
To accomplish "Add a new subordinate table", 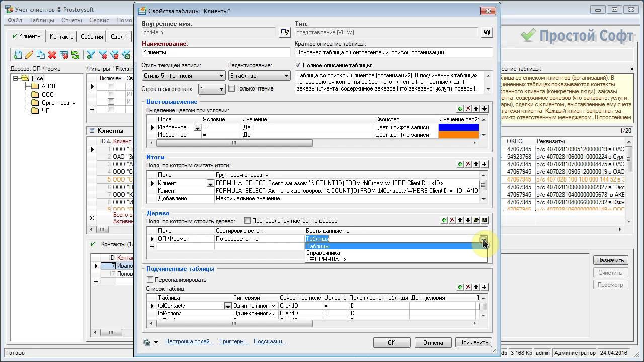I will point(460,287).
